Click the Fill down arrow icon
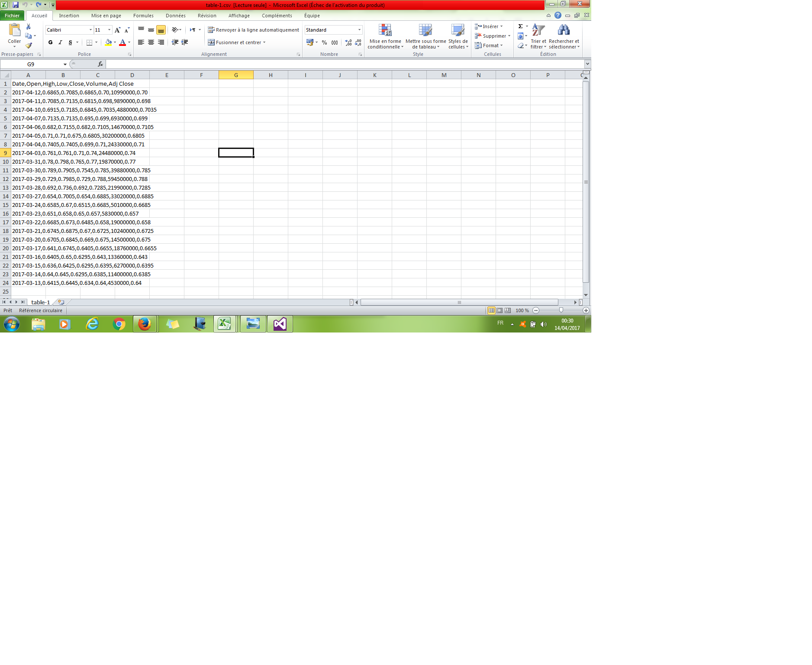Screen dimensions: 812x665 pos(520,36)
